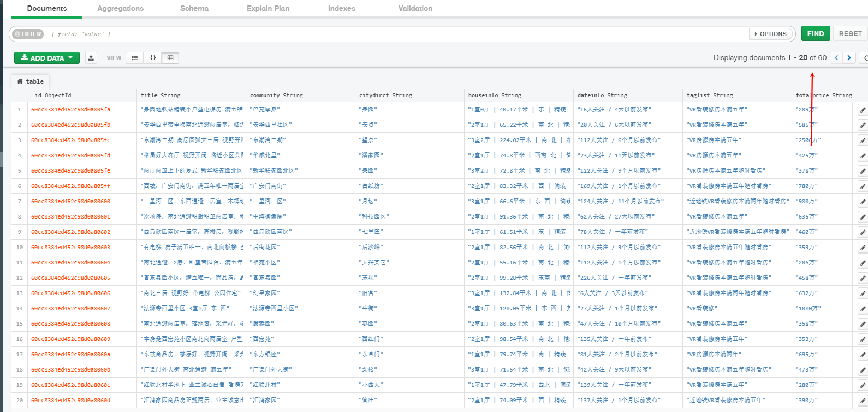Switch to Indexes tab
The height and width of the screenshot is (412, 868).
point(342,8)
